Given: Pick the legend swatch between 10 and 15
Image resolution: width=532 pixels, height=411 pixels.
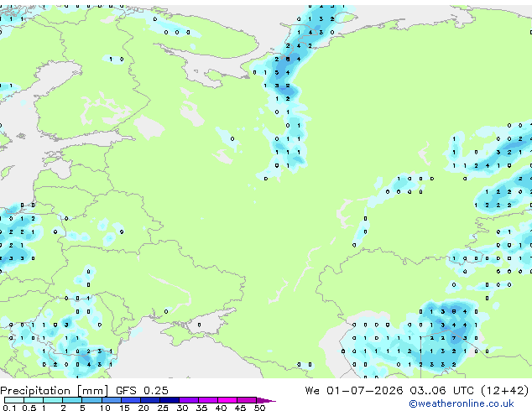Looking at the screenshot, I should click(x=111, y=400).
